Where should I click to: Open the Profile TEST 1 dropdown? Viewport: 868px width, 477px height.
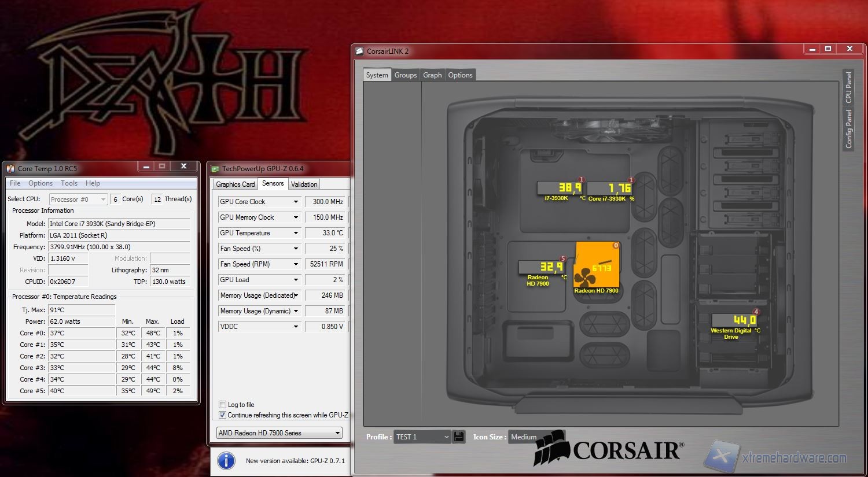pyautogui.click(x=422, y=437)
